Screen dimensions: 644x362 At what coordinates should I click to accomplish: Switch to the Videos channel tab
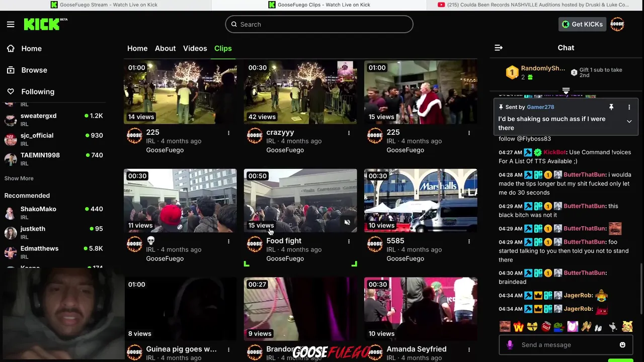pos(195,48)
